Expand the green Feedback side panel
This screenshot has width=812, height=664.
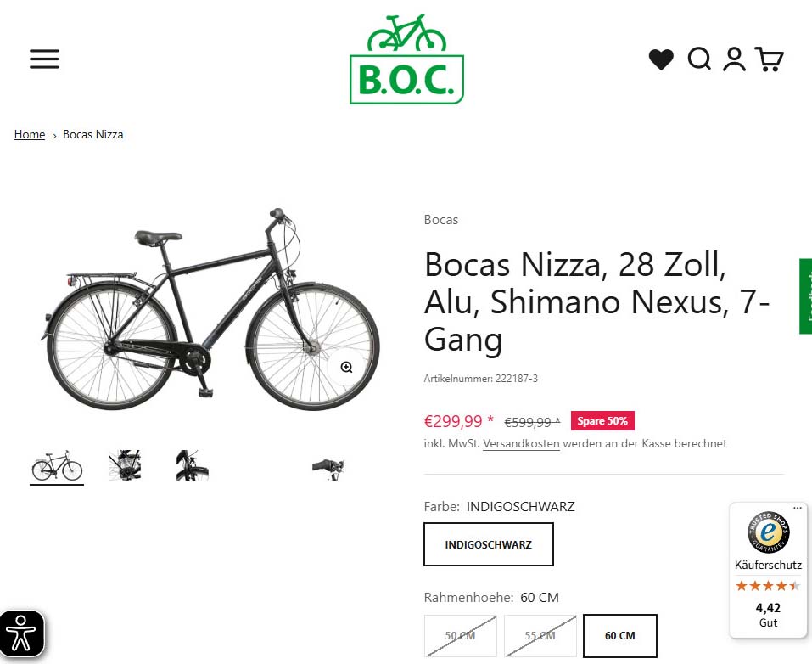click(804, 295)
